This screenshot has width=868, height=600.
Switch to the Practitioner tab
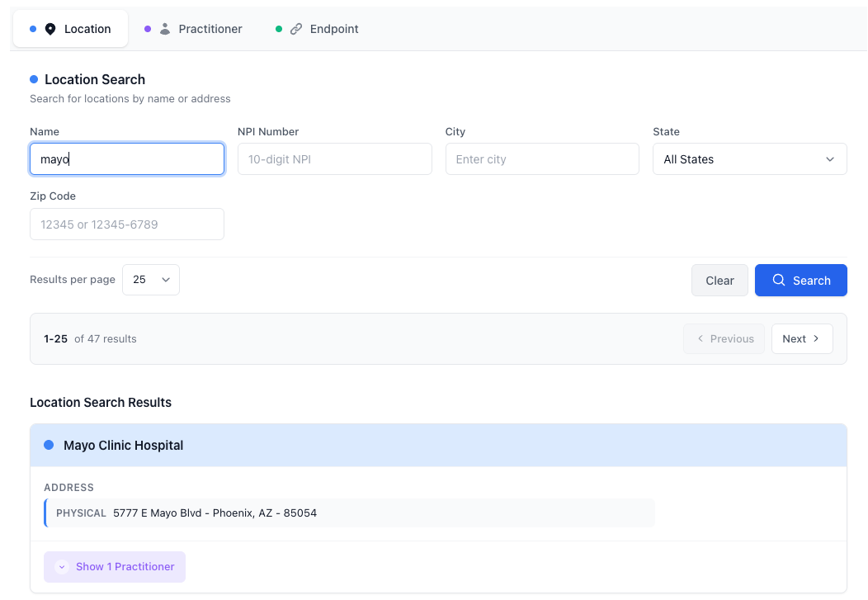[x=194, y=29]
